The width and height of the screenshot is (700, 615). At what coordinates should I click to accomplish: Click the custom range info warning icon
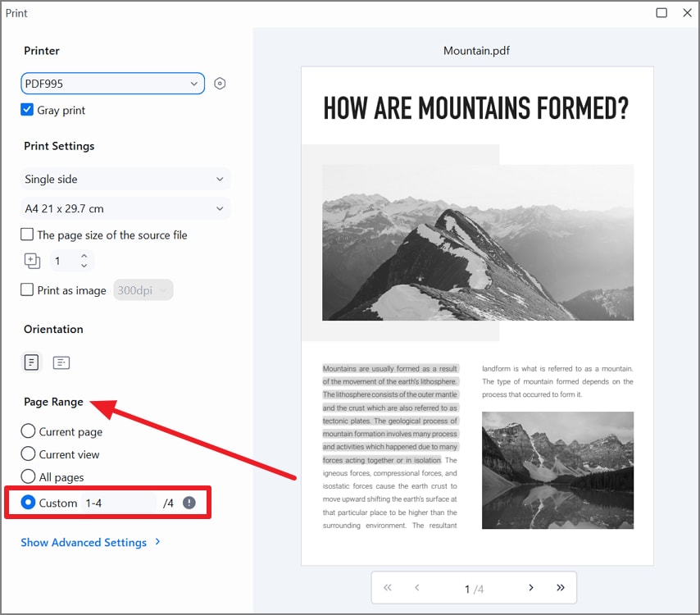coord(189,503)
